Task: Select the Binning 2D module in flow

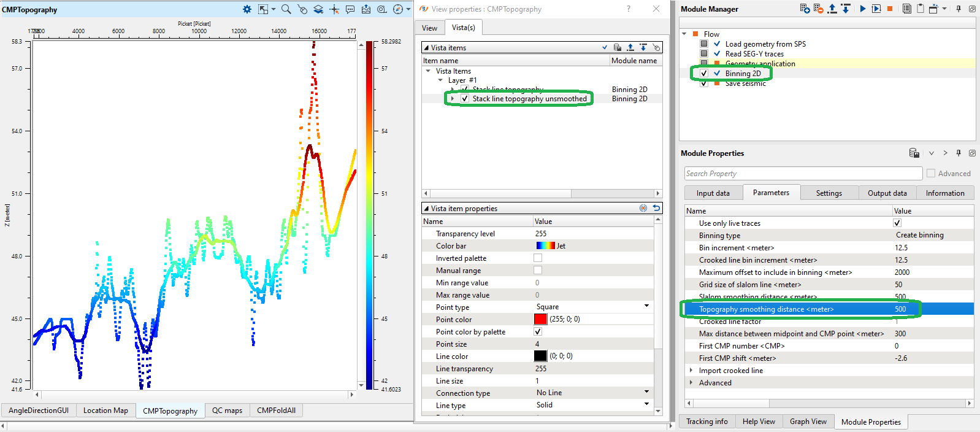Action: point(743,74)
